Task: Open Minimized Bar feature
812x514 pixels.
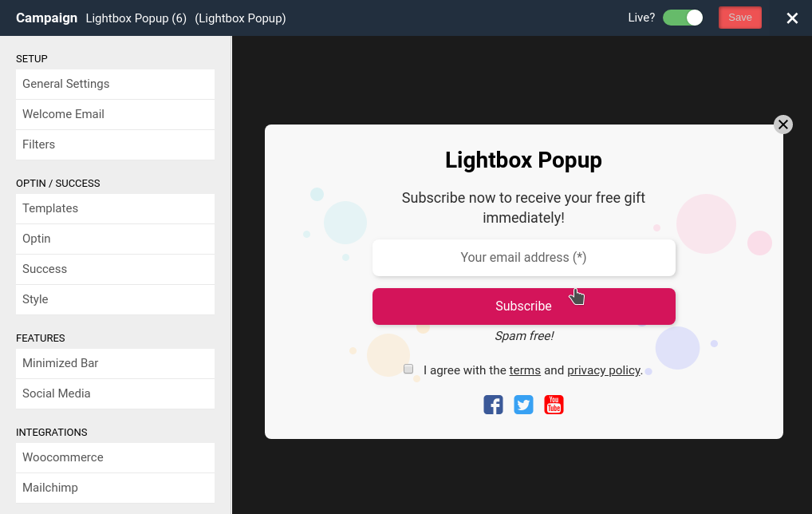Action: click(115, 363)
